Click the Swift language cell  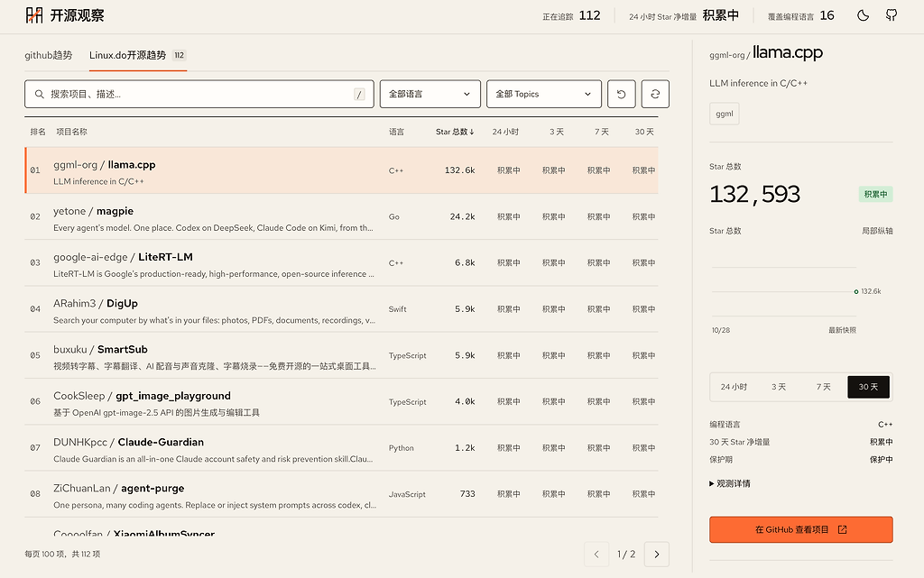click(397, 309)
